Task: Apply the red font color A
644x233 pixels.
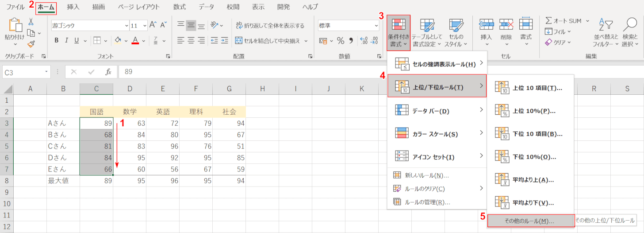Action: click(x=135, y=40)
